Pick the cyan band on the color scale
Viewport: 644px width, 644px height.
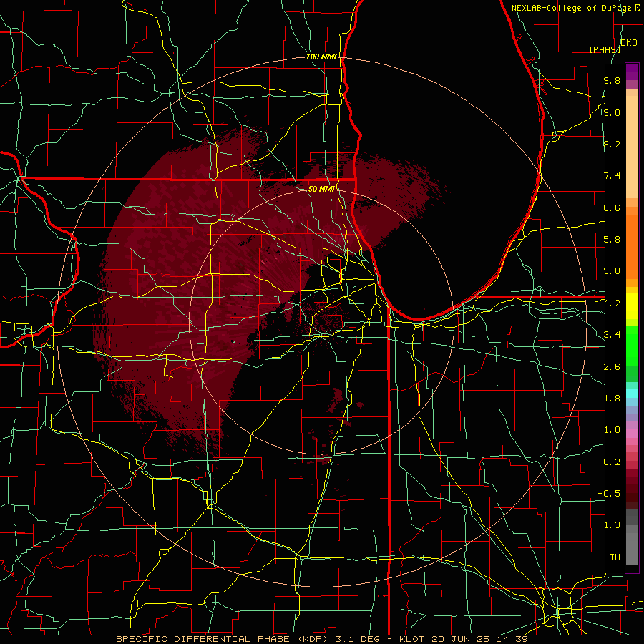(632, 394)
